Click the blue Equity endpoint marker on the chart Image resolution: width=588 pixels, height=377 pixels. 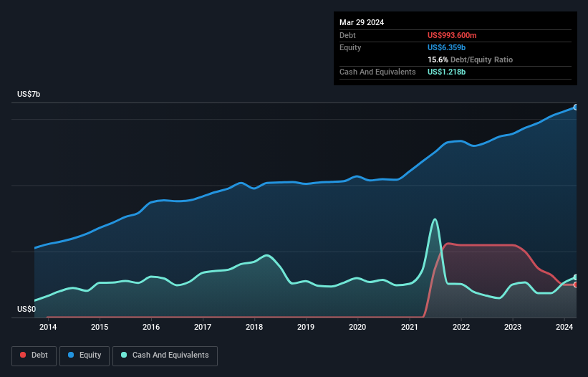pyautogui.click(x=576, y=108)
